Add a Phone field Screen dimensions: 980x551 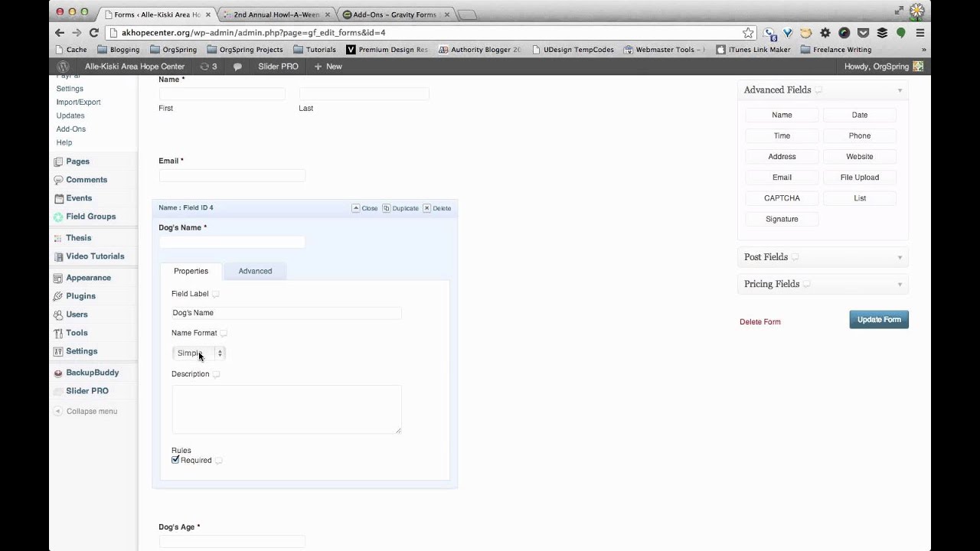coord(860,135)
